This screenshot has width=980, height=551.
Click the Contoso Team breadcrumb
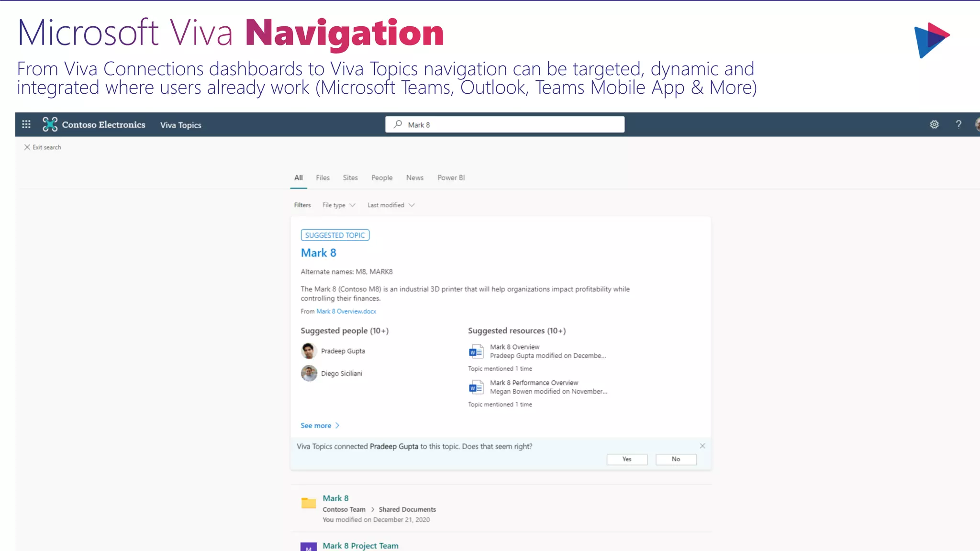point(344,509)
